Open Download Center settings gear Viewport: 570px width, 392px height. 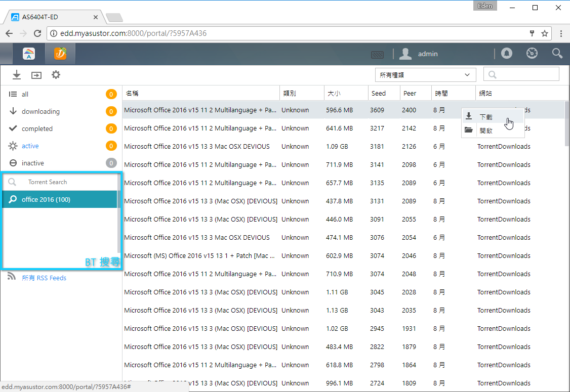(x=56, y=75)
